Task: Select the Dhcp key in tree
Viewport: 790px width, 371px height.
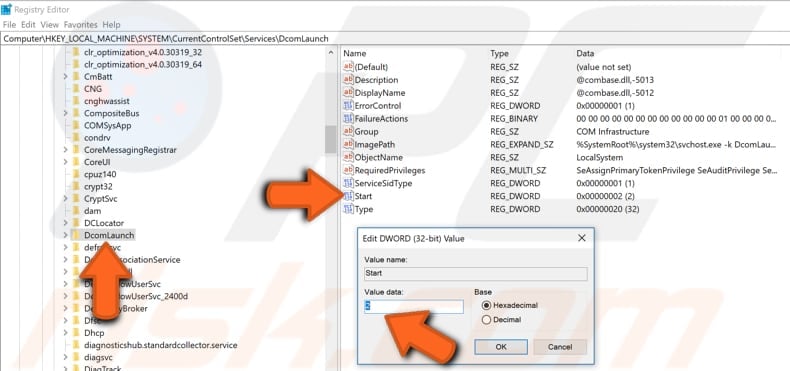Action: 93,333
